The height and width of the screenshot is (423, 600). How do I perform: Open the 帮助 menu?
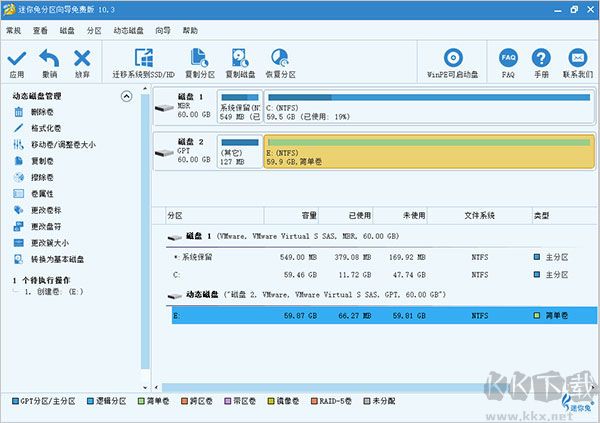190,31
